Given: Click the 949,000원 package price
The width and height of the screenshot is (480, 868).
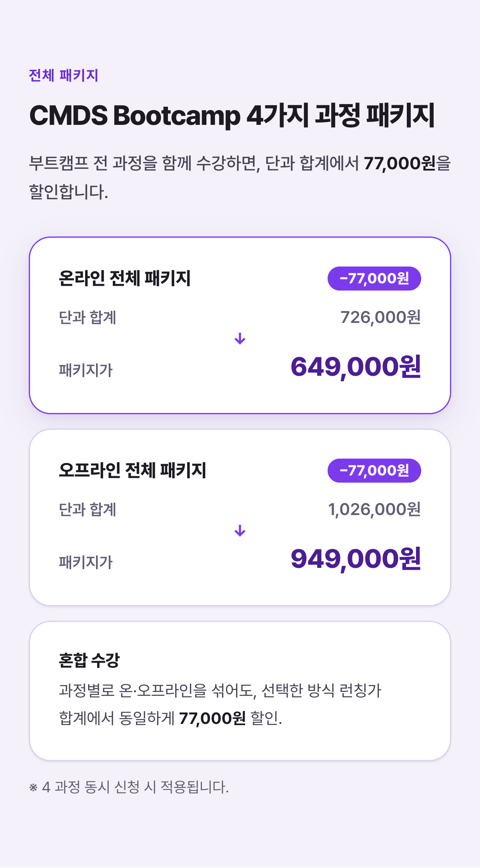Looking at the screenshot, I should (x=356, y=559).
